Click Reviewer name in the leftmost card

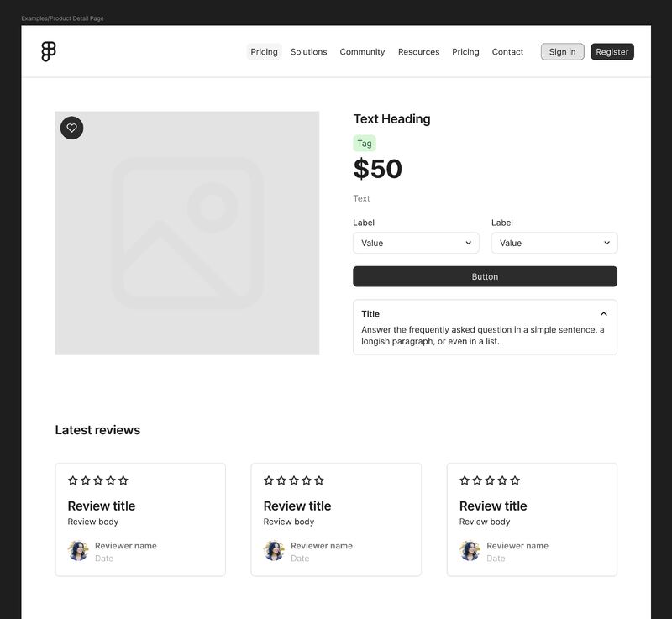pyautogui.click(x=125, y=546)
